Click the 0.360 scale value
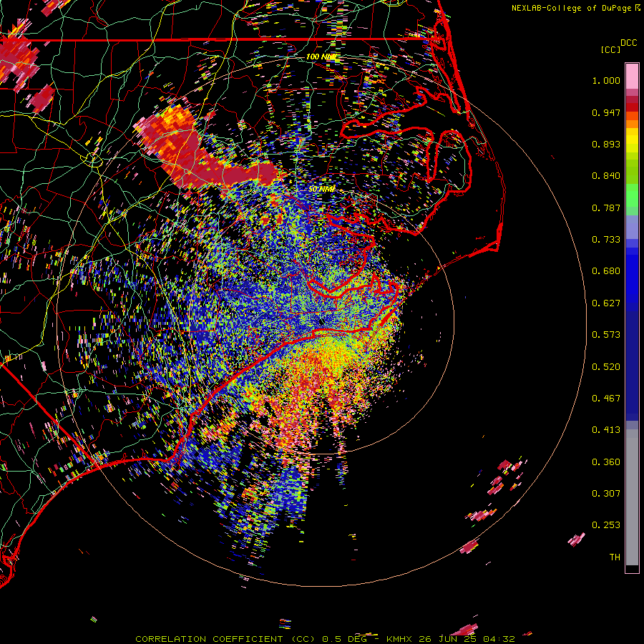 coord(606,462)
